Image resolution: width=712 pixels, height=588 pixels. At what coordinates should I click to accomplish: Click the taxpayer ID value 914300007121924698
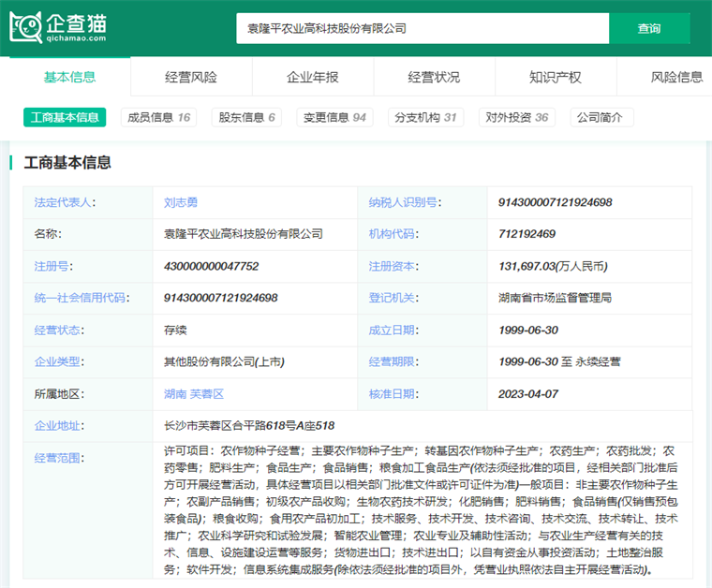(556, 202)
